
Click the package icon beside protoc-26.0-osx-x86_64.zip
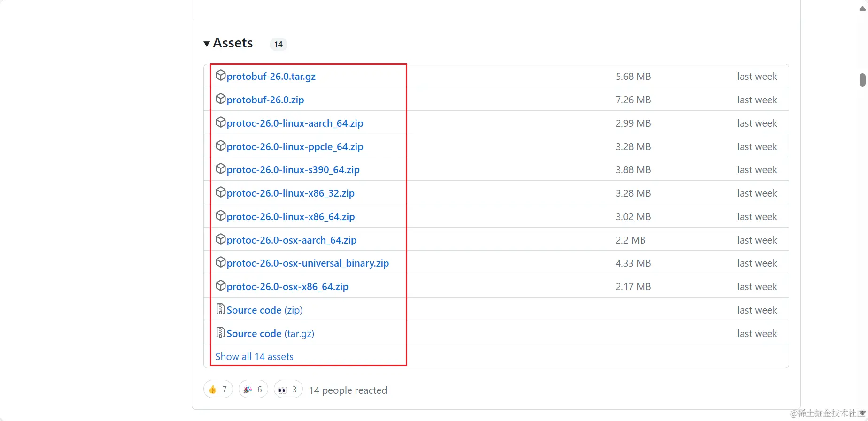[x=221, y=285]
